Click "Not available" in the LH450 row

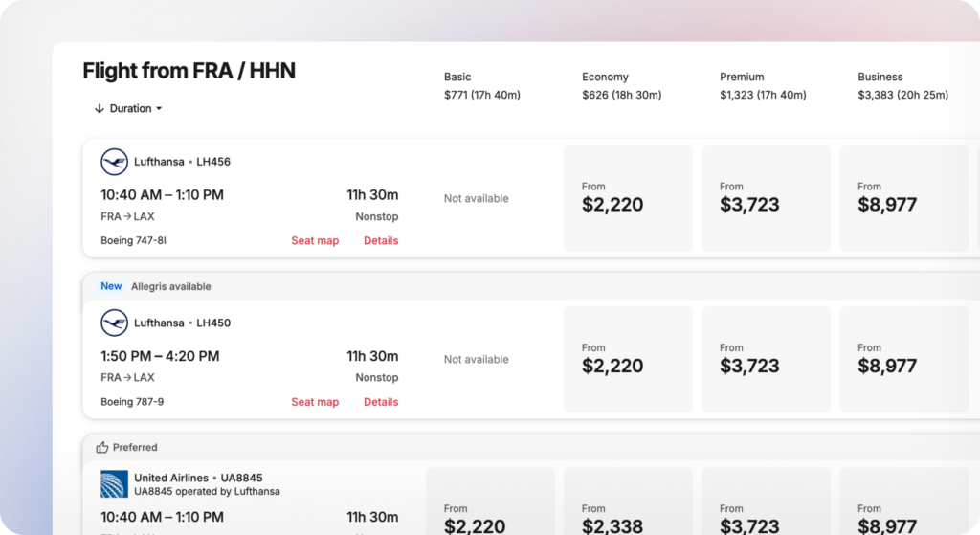(477, 360)
